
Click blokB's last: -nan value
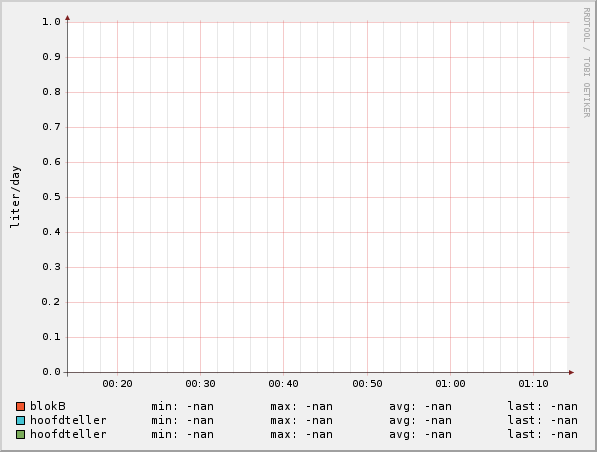click(x=543, y=406)
